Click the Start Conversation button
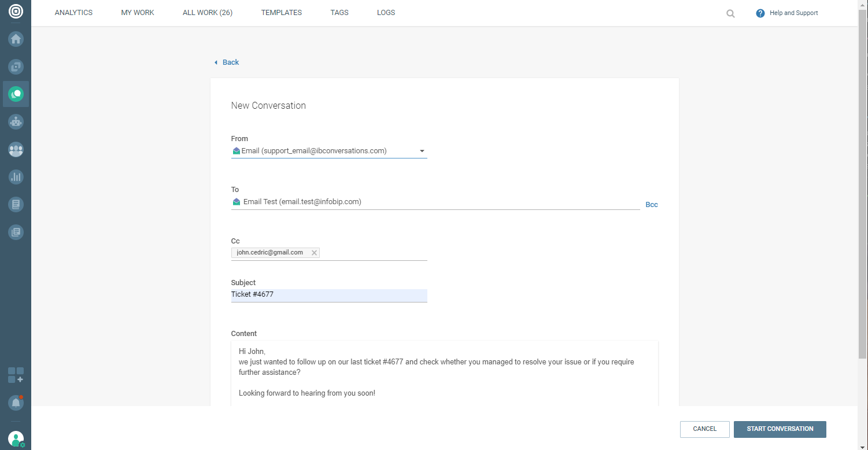Screen dimensions: 868x450 coord(780,429)
